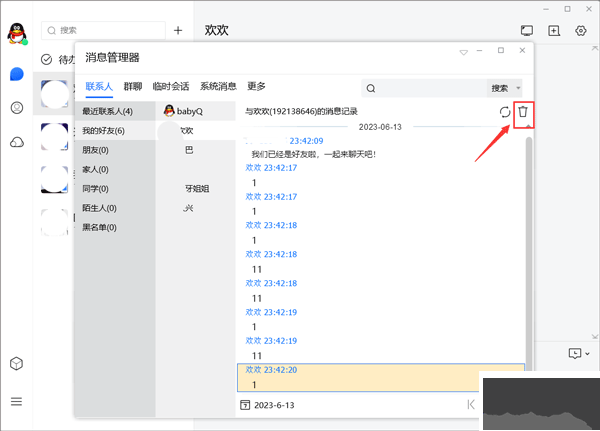
Task: Click the cube apps icon at bottom-left
Action: coord(17,364)
